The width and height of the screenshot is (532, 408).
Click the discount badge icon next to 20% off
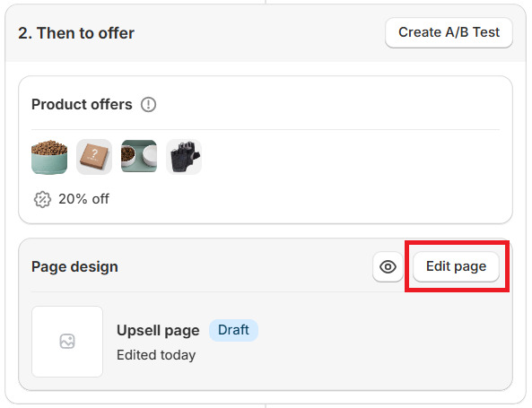42,199
